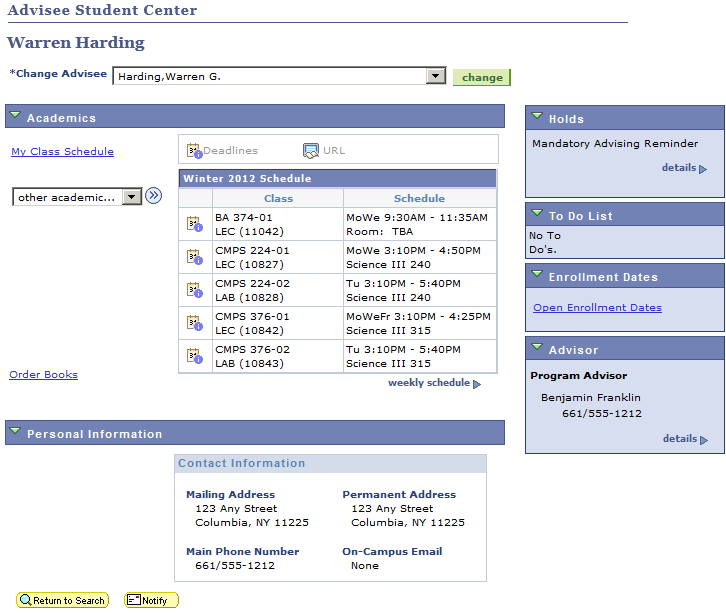Viewport: 726px width, 615px height.
Task: Click the deadline icon for CMPS 224-01 lecture
Action: pyautogui.click(x=194, y=257)
